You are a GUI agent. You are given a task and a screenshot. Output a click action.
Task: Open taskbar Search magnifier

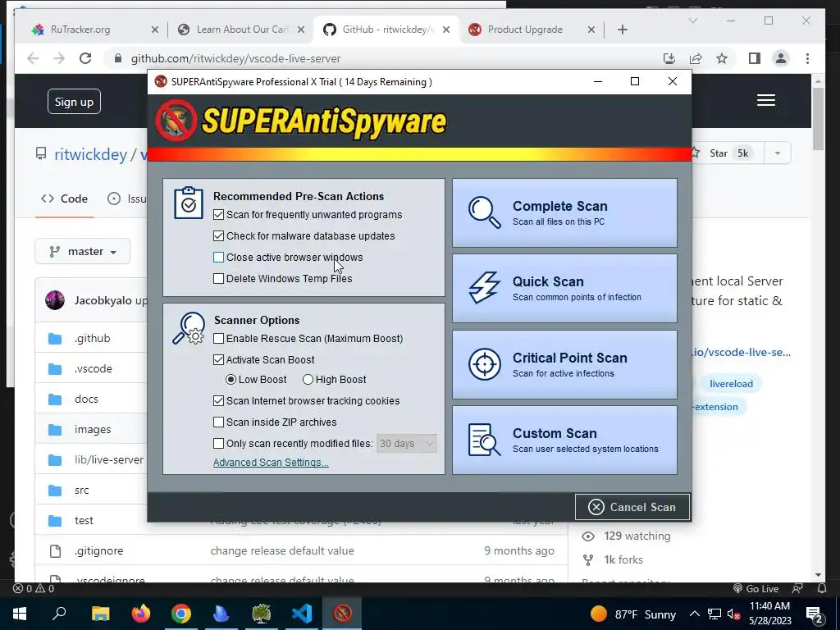[x=59, y=614]
